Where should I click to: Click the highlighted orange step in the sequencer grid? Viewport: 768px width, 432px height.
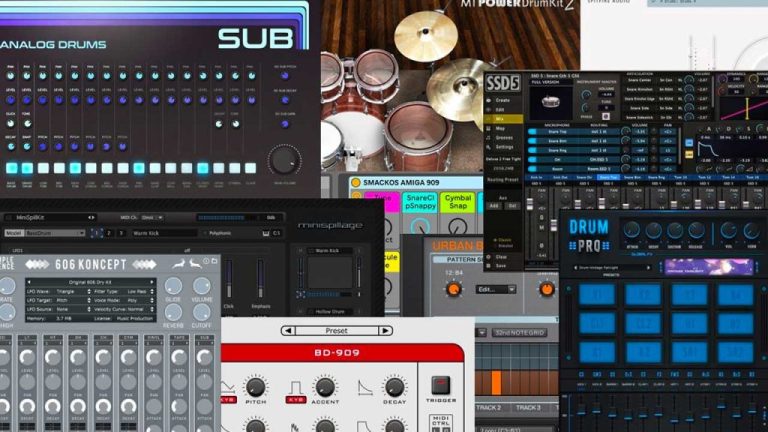pyautogui.click(x=496, y=383)
